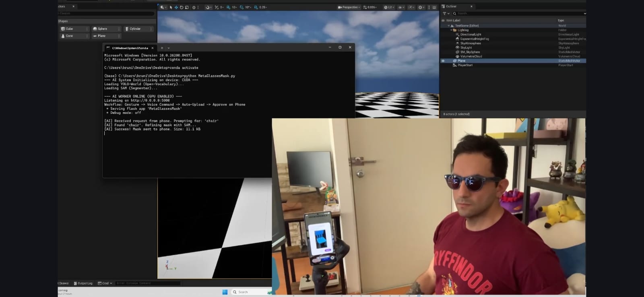Toggle location grid snapping icon
The image size is (644, 297).
tap(217, 7)
